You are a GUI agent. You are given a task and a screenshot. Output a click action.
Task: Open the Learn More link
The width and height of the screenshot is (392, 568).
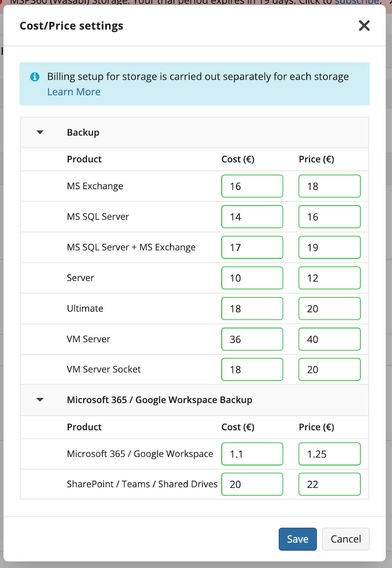tap(74, 92)
